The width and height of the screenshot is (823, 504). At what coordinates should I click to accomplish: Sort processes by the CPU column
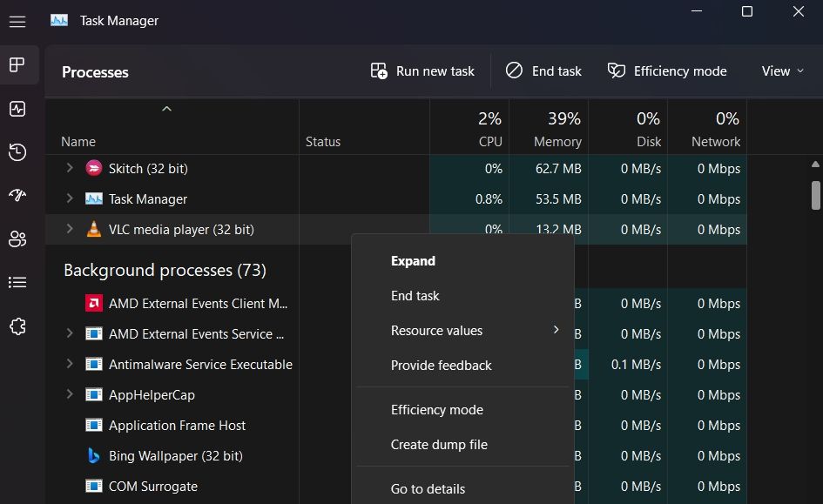469,126
